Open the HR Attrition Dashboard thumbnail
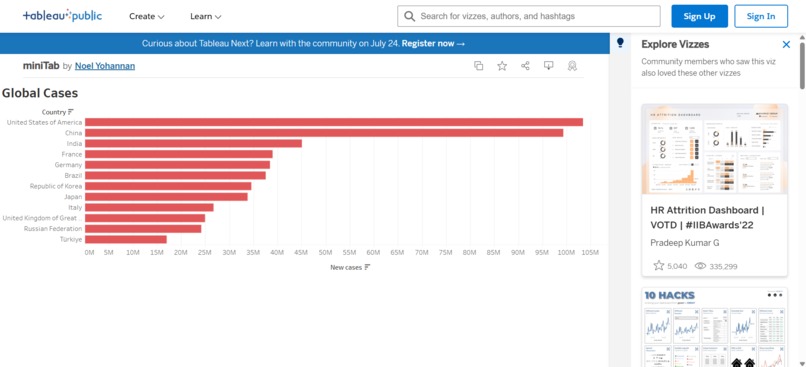Viewport: 806px width, 367px height. pyautogui.click(x=715, y=149)
